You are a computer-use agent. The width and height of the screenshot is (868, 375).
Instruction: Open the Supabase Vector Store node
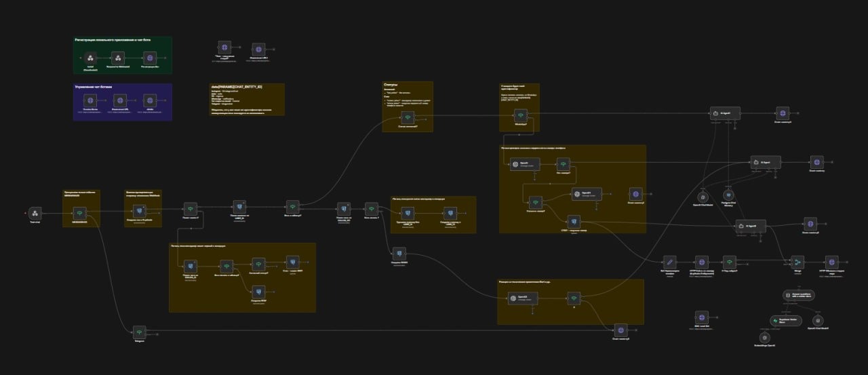(x=787, y=320)
